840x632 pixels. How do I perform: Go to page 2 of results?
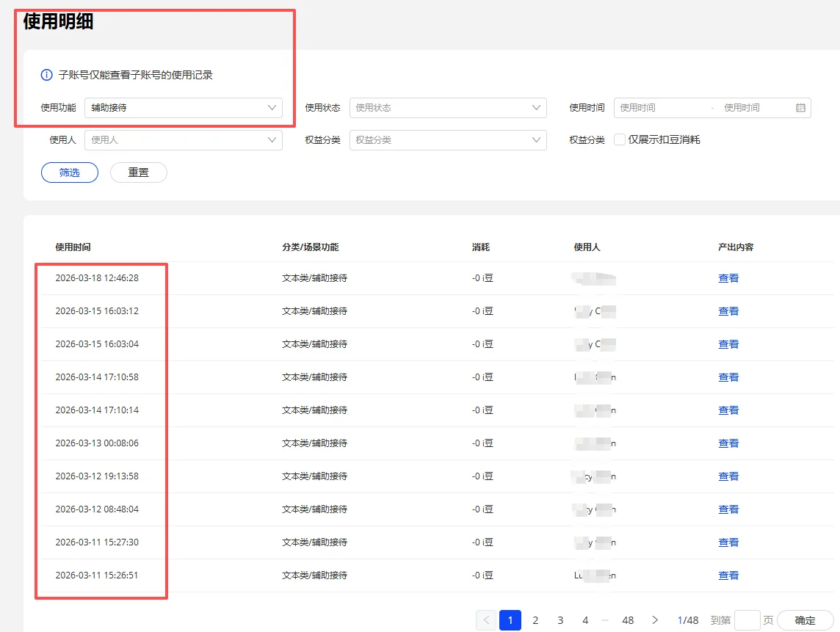535,620
